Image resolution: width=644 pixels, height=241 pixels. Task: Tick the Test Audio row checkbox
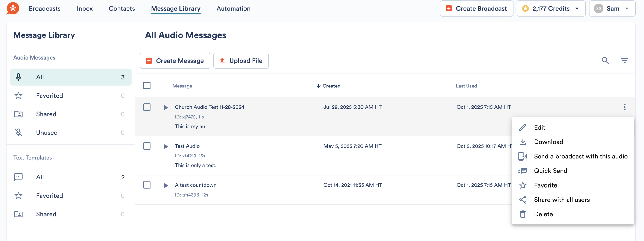pos(147,146)
